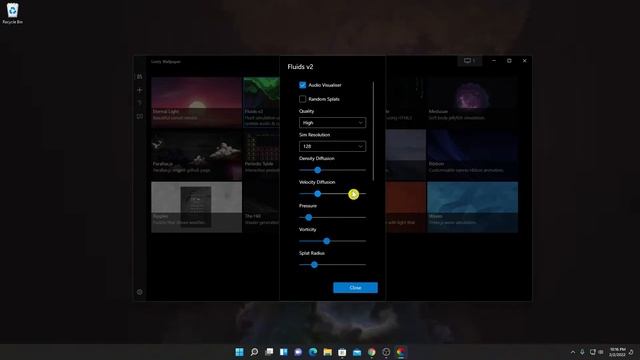Select the Parallax.js wallpaper thumbnail

click(x=196, y=155)
